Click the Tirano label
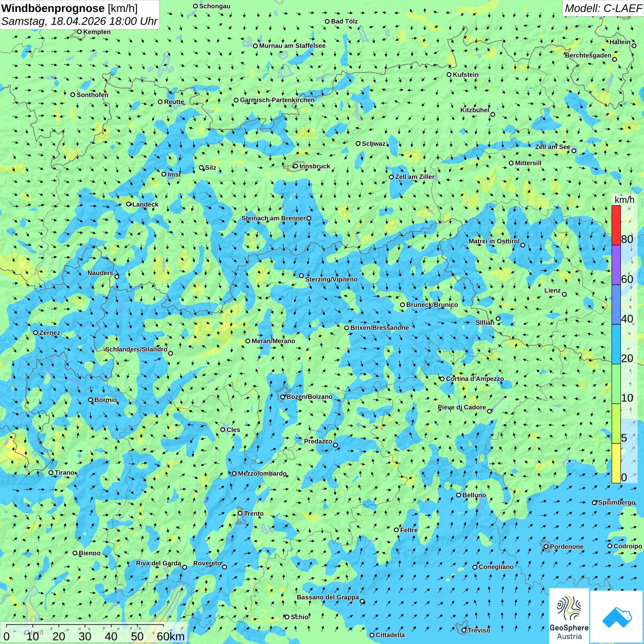 tap(64, 472)
